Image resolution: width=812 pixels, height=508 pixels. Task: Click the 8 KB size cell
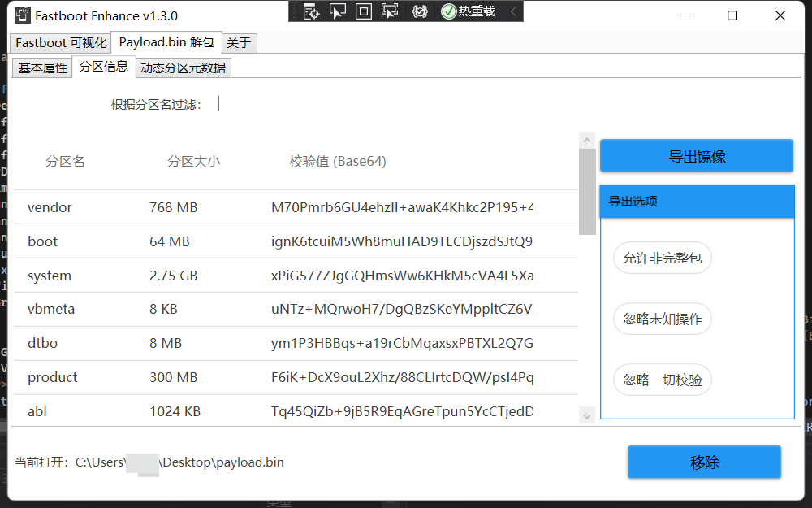(x=164, y=310)
